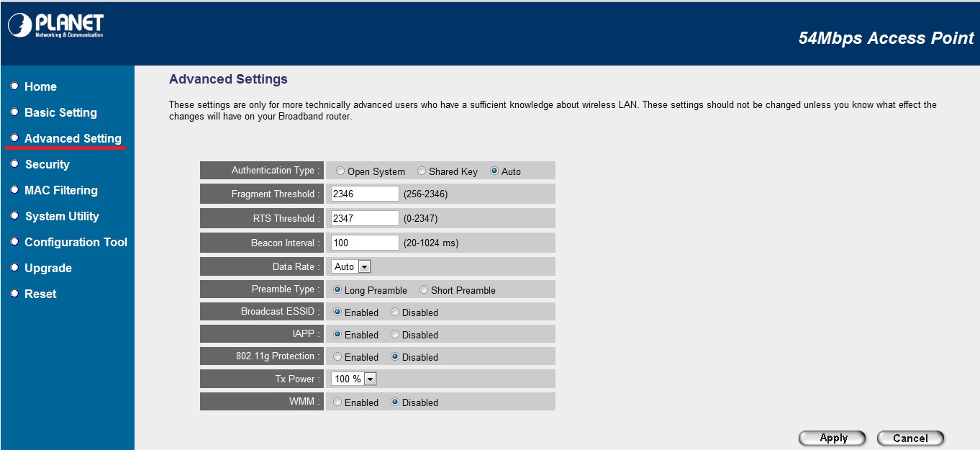Image resolution: width=980 pixels, height=450 pixels.
Task: Open the Data Rate dropdown
Action: [x=351, y=267]
